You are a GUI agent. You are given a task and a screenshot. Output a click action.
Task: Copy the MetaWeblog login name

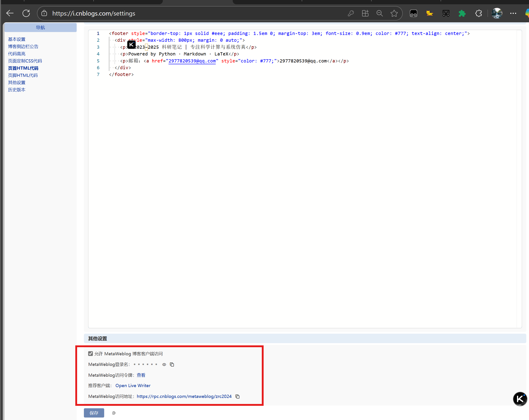pos(172,365)
